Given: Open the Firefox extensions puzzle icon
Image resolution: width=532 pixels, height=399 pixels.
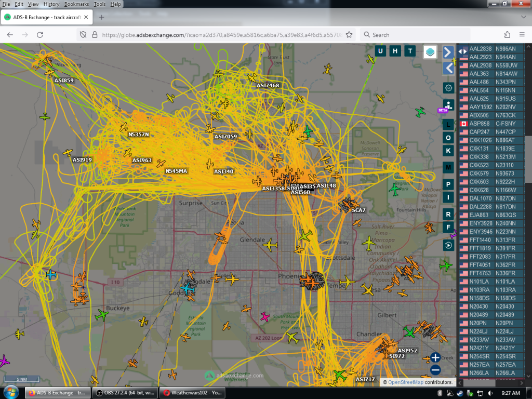Looking at the screenshot, I should pos(507,35).
